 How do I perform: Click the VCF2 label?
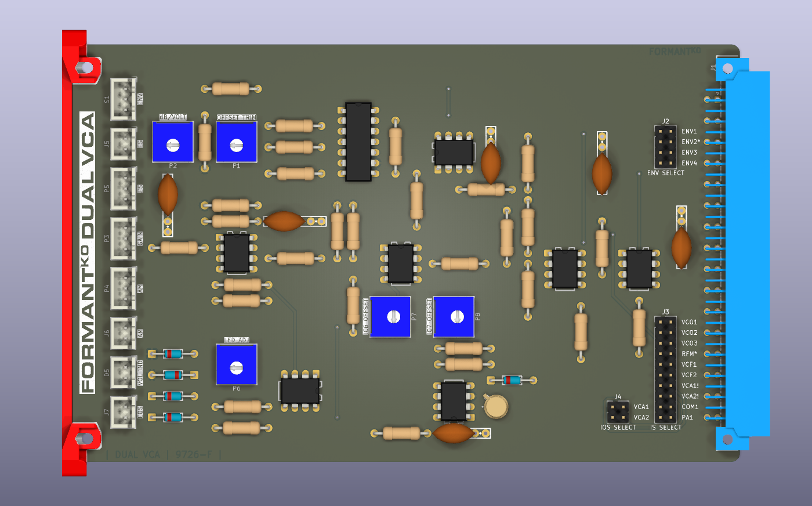point(689,375)
